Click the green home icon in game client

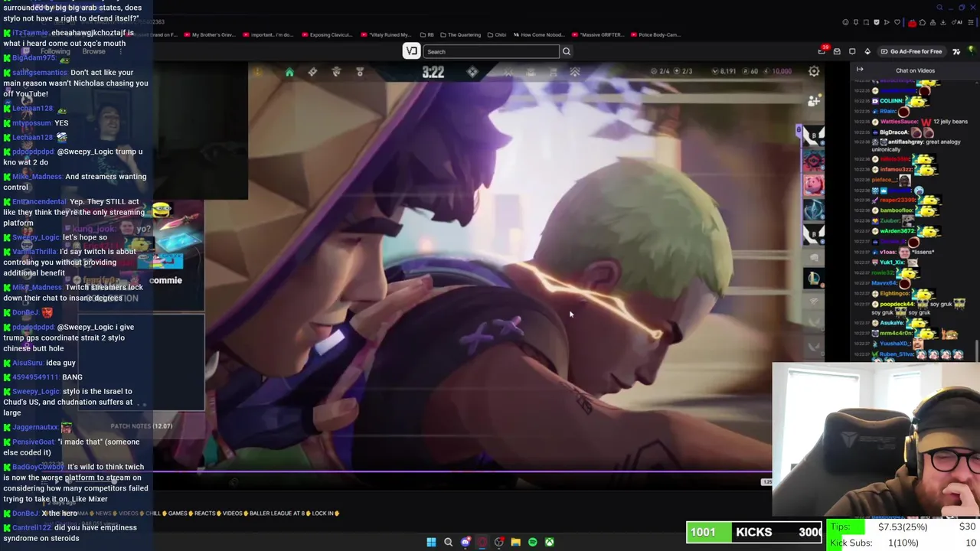pyautogui.click(x=289, y=72)
